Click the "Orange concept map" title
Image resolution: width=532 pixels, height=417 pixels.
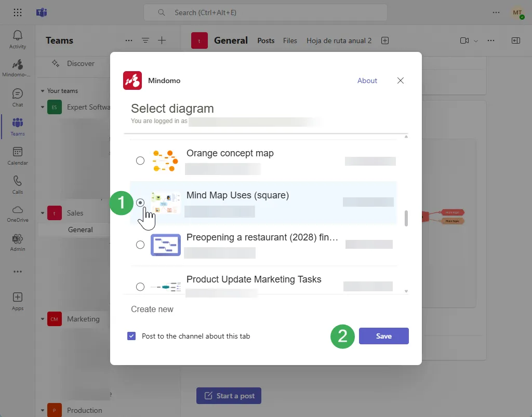230,153
